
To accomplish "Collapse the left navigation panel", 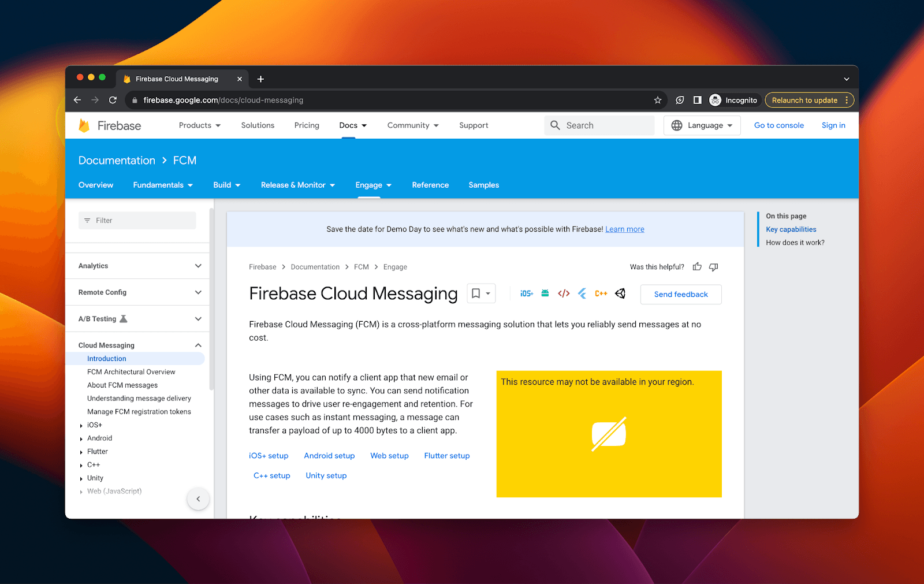I will click(x=198, y=499).
